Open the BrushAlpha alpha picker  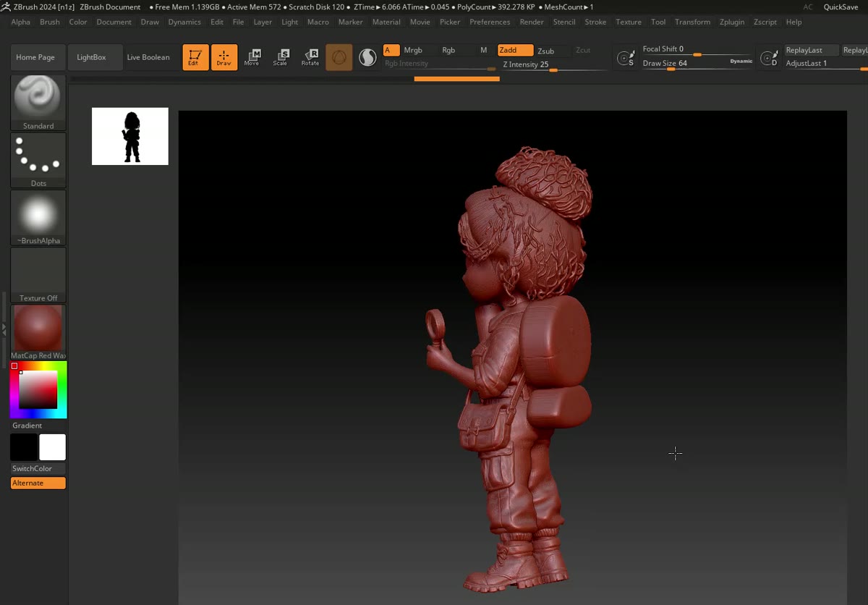pos(38,217)
